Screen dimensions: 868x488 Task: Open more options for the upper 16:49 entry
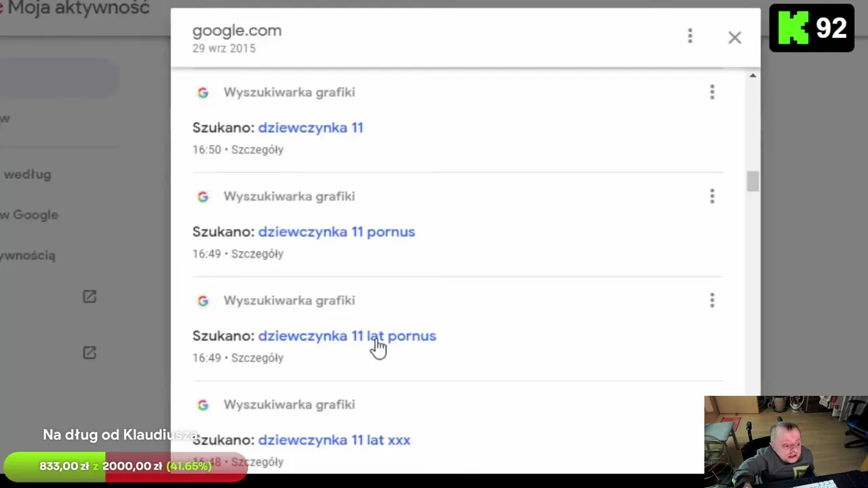coord(712,197)
